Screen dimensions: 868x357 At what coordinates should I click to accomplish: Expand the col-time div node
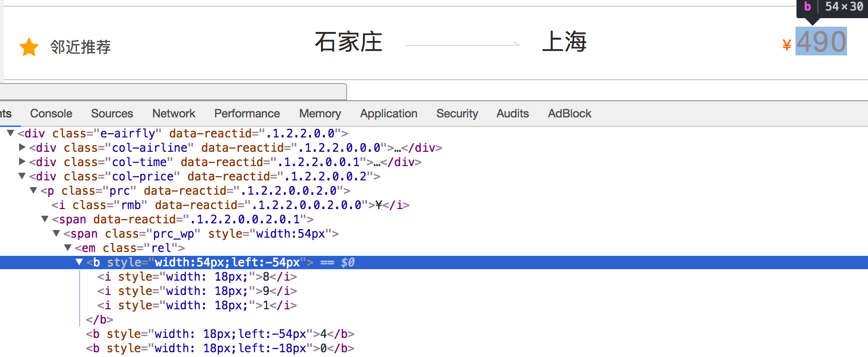coord(22,162)
